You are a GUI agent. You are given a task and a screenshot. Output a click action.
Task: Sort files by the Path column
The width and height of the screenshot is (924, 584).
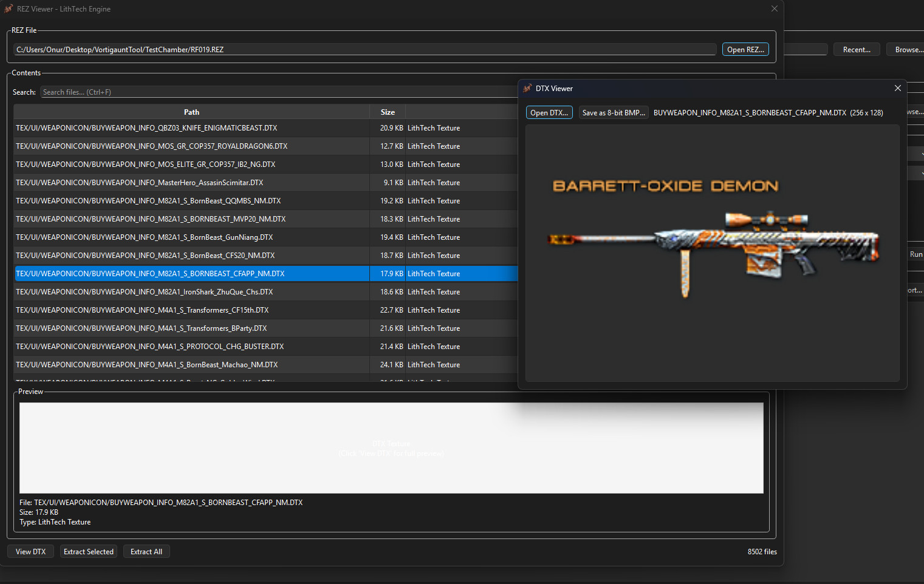click(x=191, y=112)
